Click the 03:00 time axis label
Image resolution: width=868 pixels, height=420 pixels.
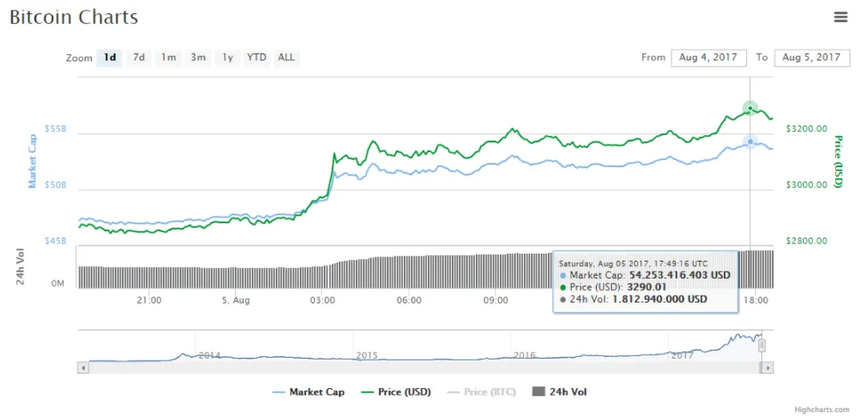[x=322, y=300]
